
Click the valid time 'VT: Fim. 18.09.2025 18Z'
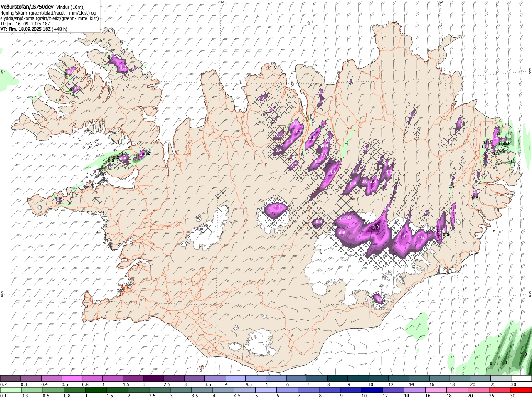point(26,29)
